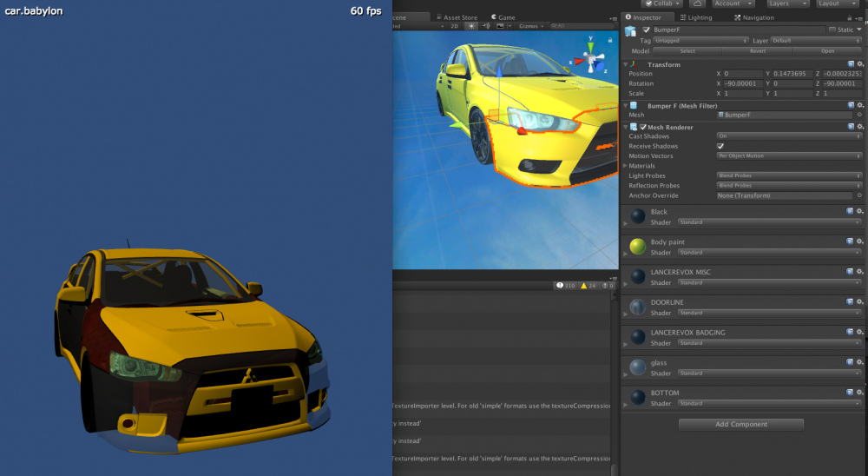The image size is (868, 476).
Task: Open the Asset Store tab
Action: point(457,17)
